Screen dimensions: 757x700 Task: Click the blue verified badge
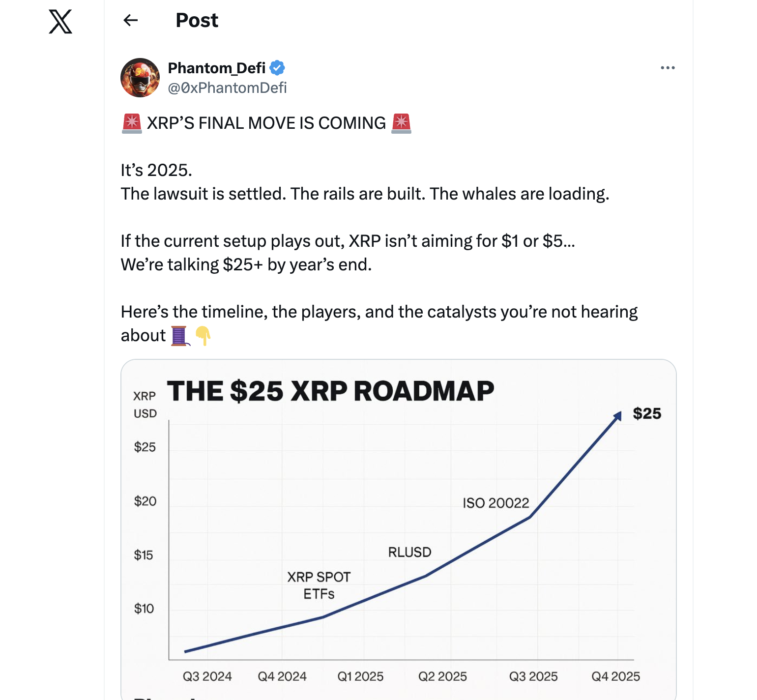[x=277, y=68]
